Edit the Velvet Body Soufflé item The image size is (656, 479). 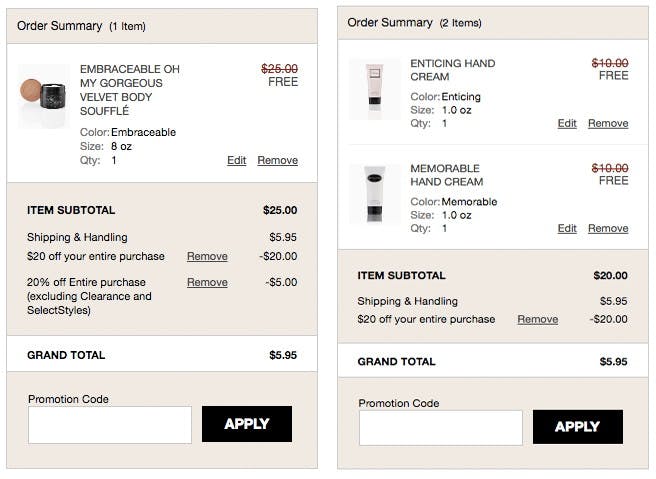point(236,160)
